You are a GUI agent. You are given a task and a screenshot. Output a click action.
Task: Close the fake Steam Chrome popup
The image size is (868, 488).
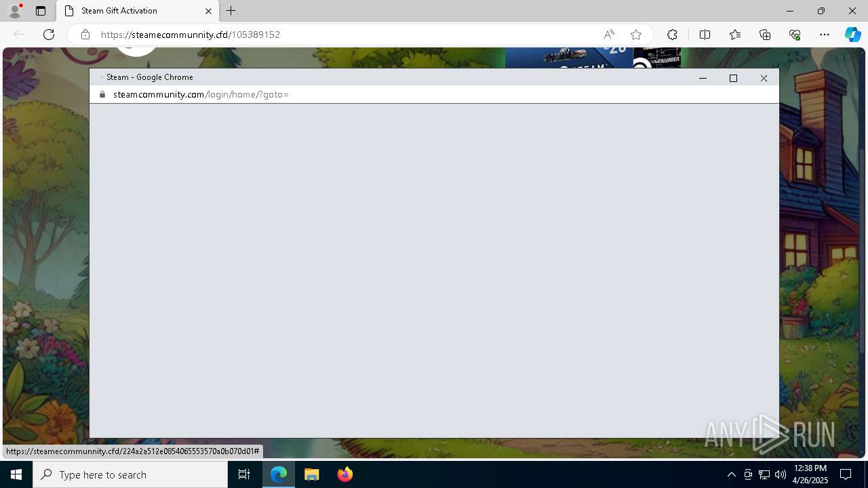(764, 78)
